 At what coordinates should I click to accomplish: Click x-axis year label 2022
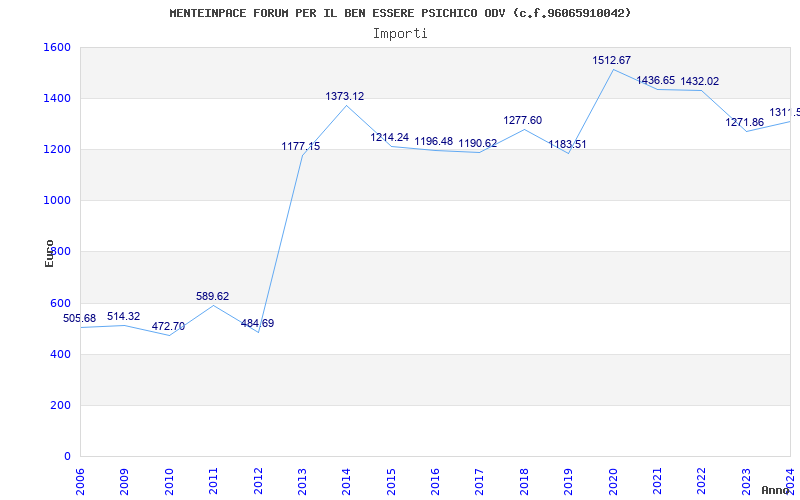pyautogui.click(x=702, y=481)
